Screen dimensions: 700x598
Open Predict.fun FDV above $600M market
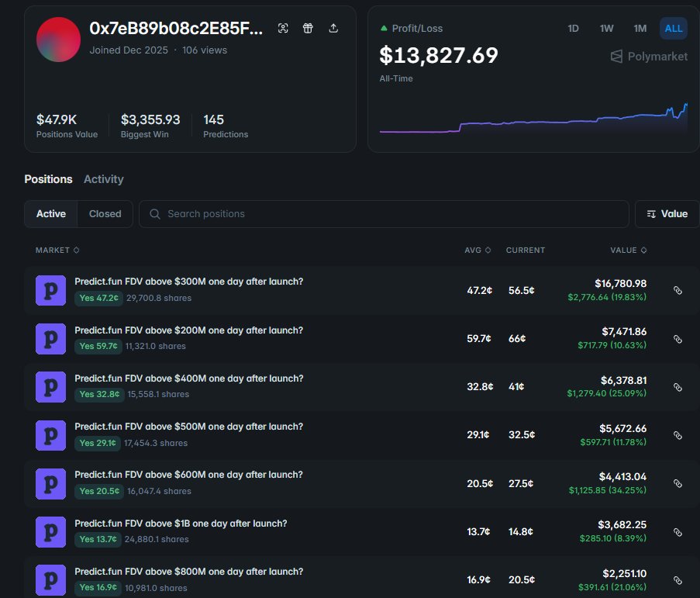[x=189, y=475]
